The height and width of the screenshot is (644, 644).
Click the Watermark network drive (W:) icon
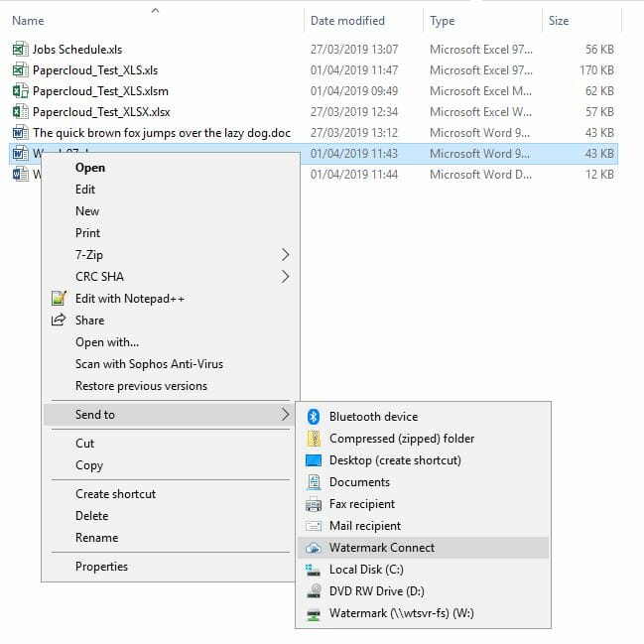(314, 613)
